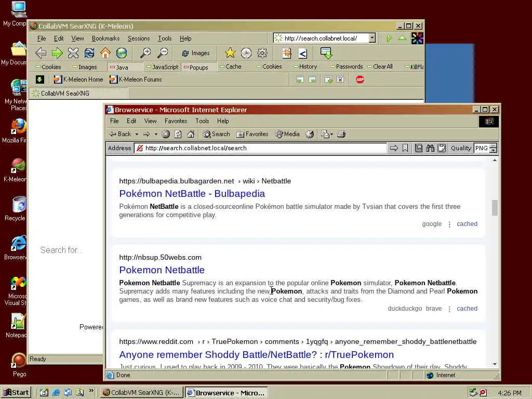532x399 pixels.
Task: Click the Browservice clipboard icon
Action: tap(442, 148)
